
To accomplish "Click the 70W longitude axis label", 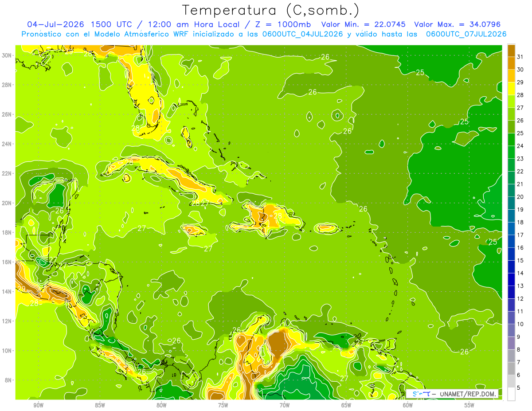I will pos(285,405).
